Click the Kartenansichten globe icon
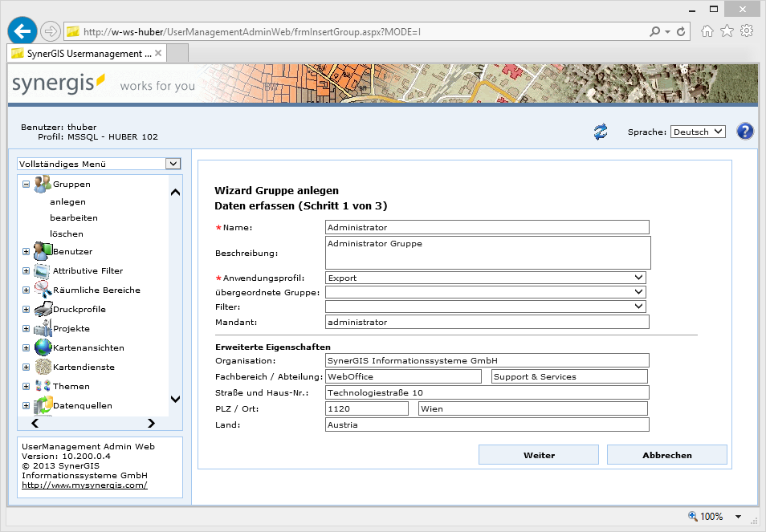Image resolution: width=766 pixels, height=532 pixels. (x=42, y=347)
